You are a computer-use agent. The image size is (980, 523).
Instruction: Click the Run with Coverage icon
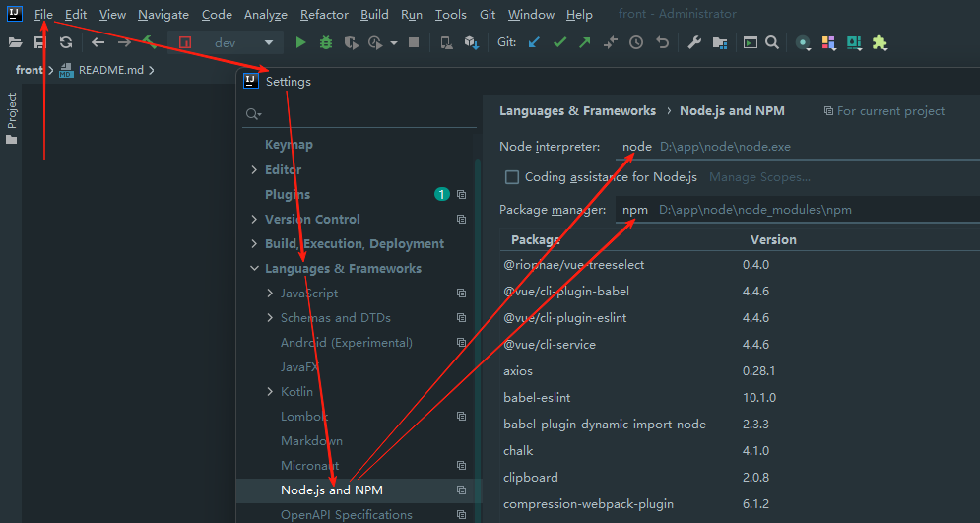point(352,42)
